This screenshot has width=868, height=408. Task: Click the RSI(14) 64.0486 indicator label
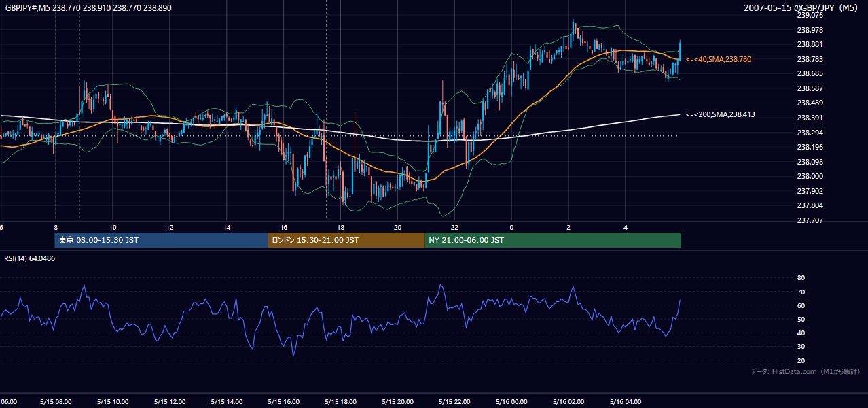[30, 258]
